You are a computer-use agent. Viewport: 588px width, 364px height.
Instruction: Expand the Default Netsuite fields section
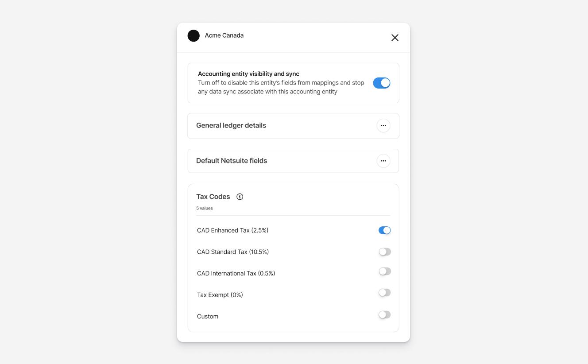[293, 161]
